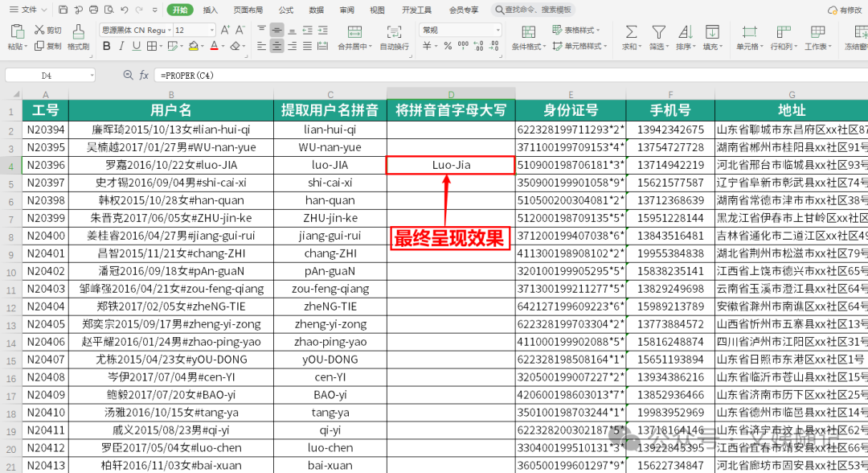Expand the name box dropdown showing D4

click(92, 76)
